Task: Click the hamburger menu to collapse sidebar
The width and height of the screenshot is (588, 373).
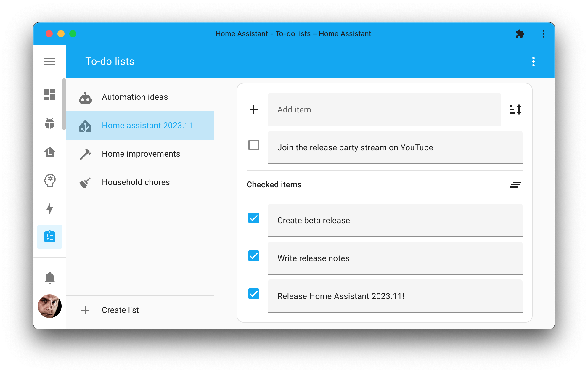Action: tap(50, 61)
